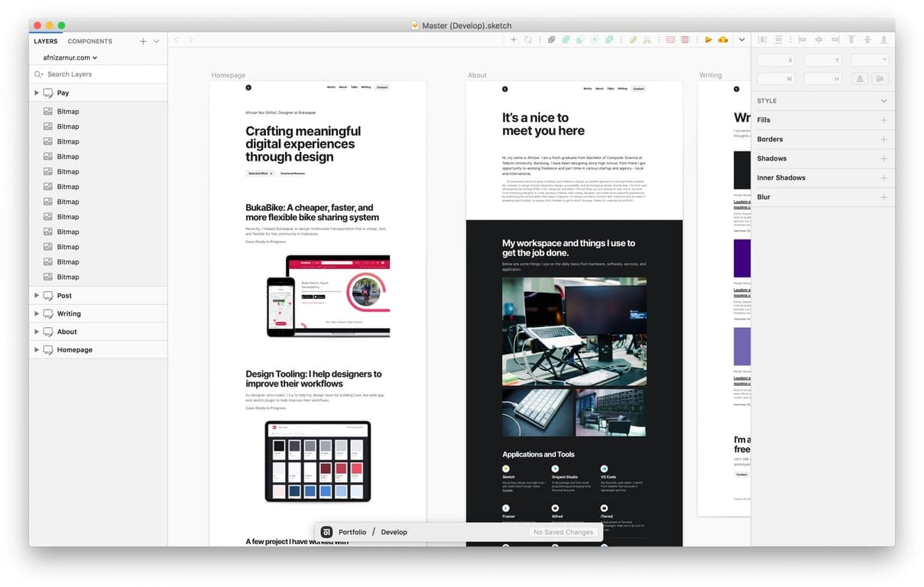
Task: Collapse the STYLE section chevron
Action: point(883,100)
